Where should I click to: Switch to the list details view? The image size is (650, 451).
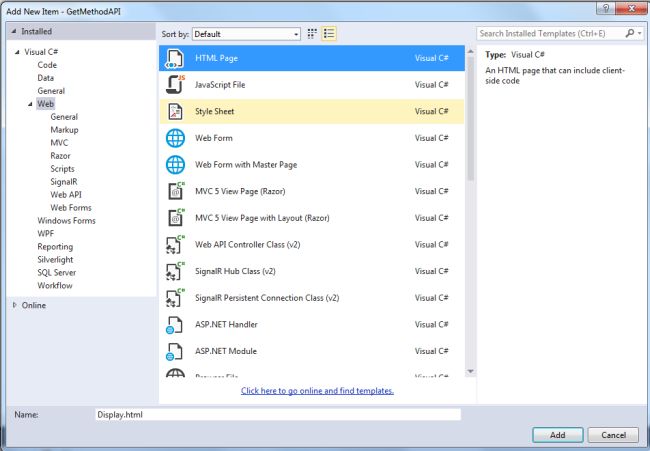(329, 34)
